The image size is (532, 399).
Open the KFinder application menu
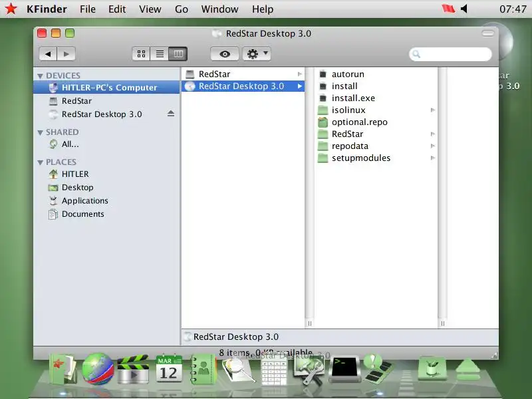coord(47,9)
